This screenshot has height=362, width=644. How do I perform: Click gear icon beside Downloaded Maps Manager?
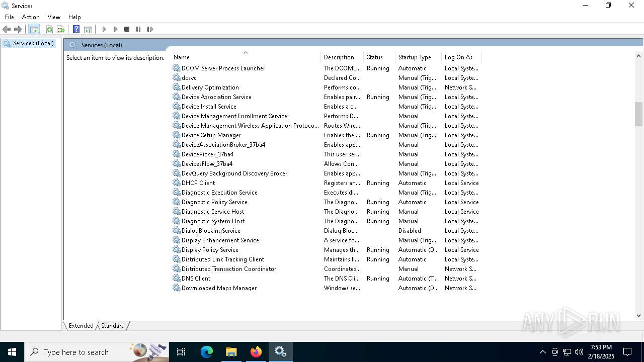177,288
